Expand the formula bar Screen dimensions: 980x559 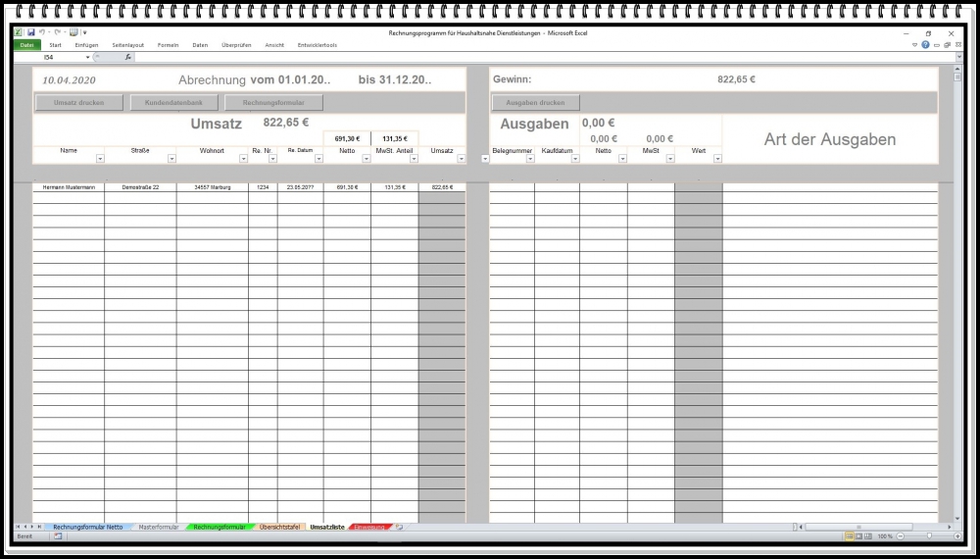958,57
